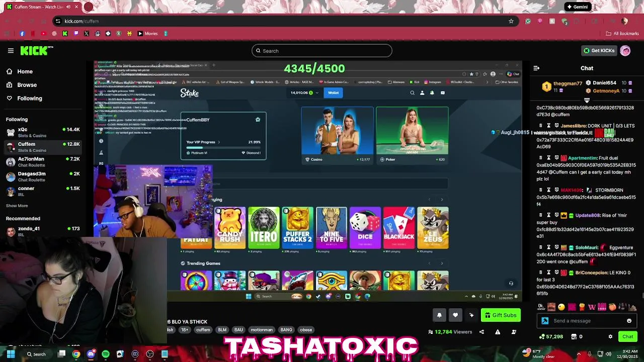The width and height of the screenshot is (644, 362).
Task: Click the Puffer Stacks 2 game thumbnail
Action: click(298, 228)
